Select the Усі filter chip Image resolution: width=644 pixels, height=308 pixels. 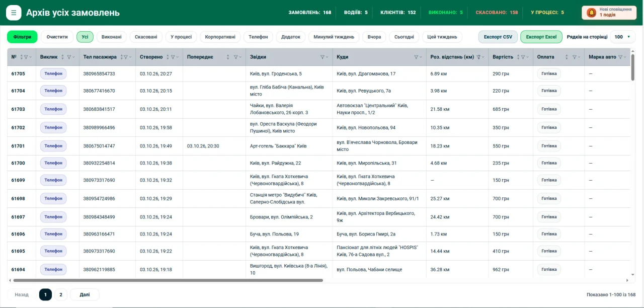pyautogui.click(x=85, y=37)
